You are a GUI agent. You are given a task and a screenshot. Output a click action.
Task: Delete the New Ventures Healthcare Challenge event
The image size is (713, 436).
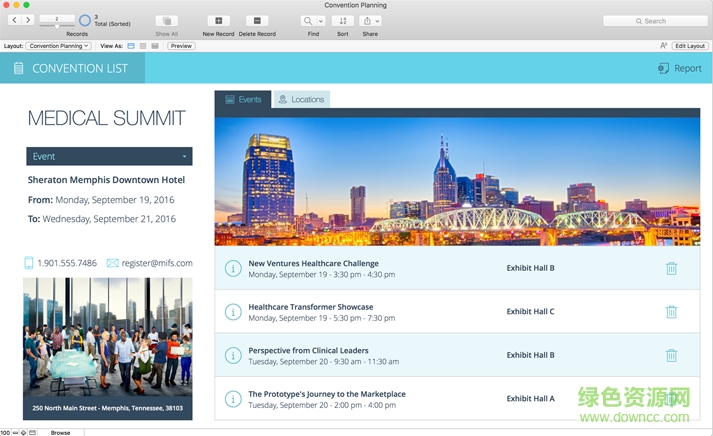671,268
